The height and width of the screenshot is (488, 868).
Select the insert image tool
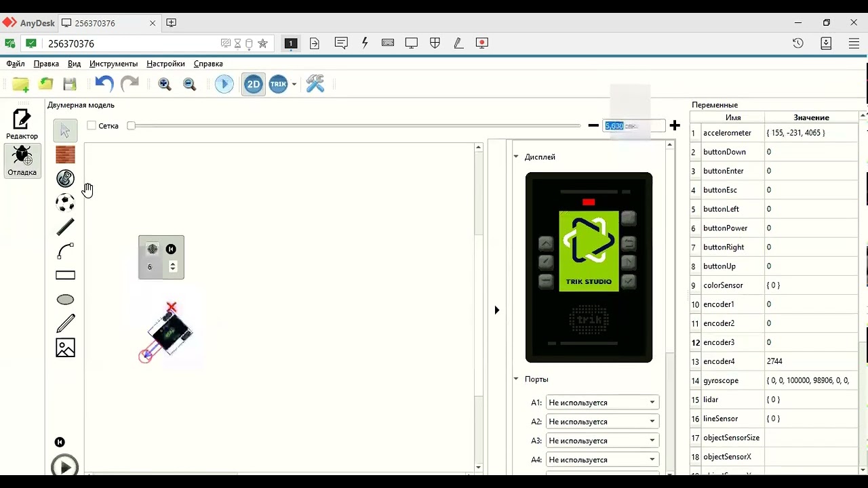click(x=65, y=348)
